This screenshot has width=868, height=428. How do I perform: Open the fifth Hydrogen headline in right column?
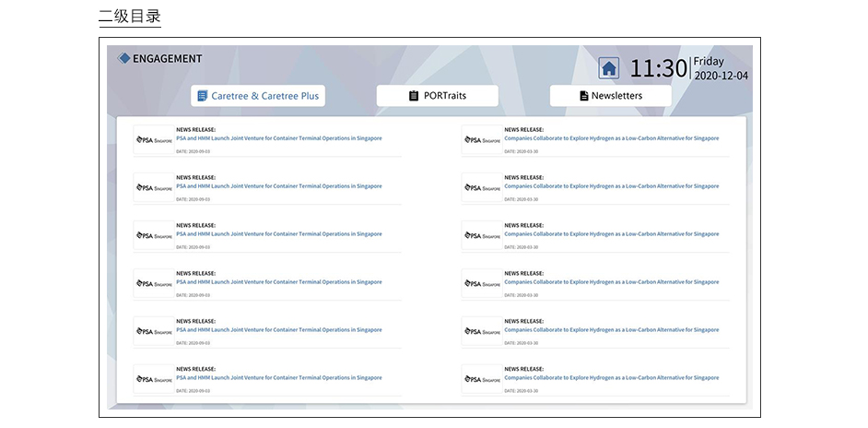point(611,330)
